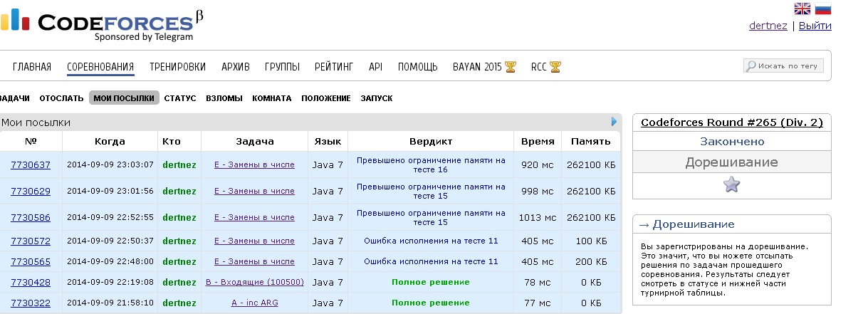
Task: Click the runtime error verdict in row 7730572
Action: coord(431,241)
